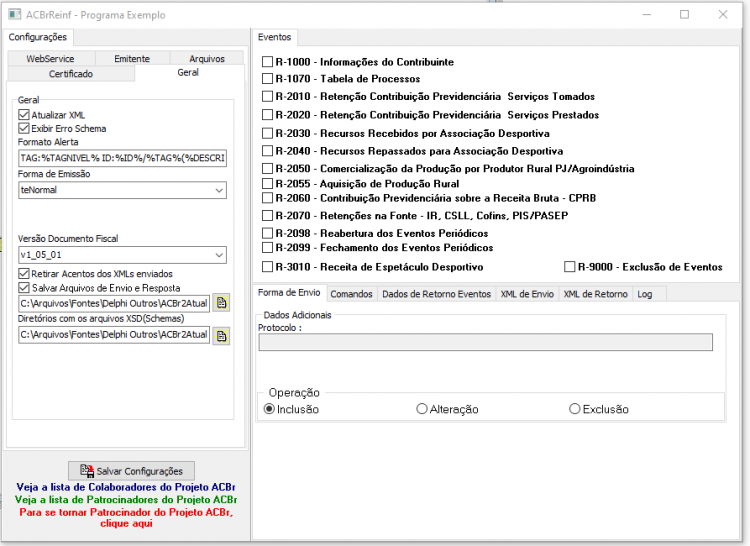
Task: Click Para se tornar Patrocinador link
Action: [x=126, y=518]
